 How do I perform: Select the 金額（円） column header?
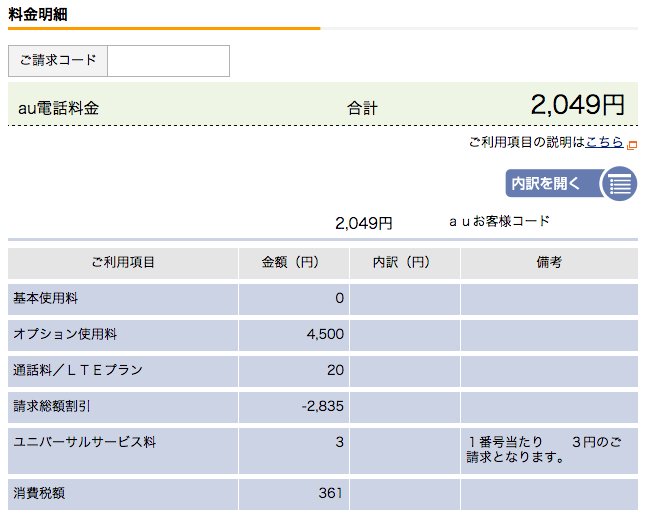click(x=294, y=263)
